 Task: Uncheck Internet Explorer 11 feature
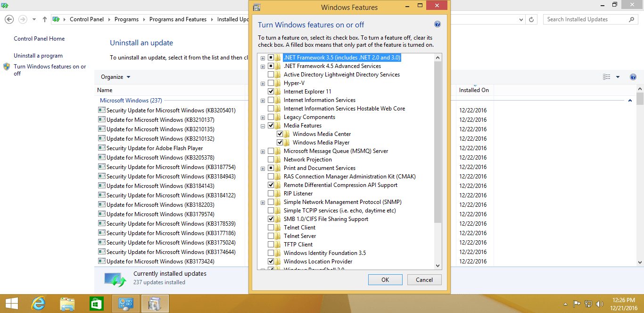pos(271,92)
